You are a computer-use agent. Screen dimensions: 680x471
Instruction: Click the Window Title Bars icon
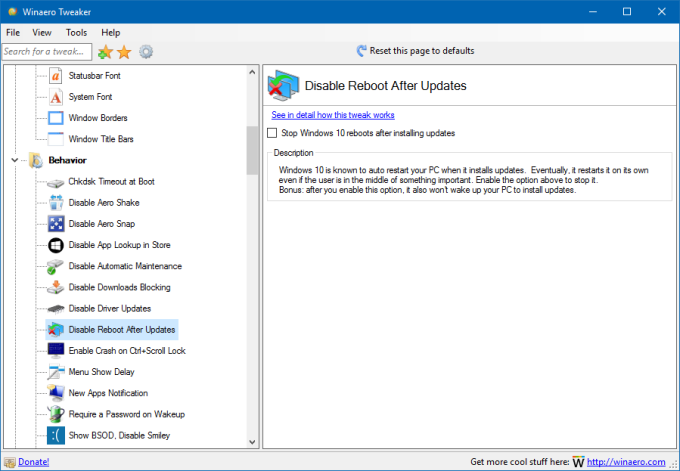56,139
